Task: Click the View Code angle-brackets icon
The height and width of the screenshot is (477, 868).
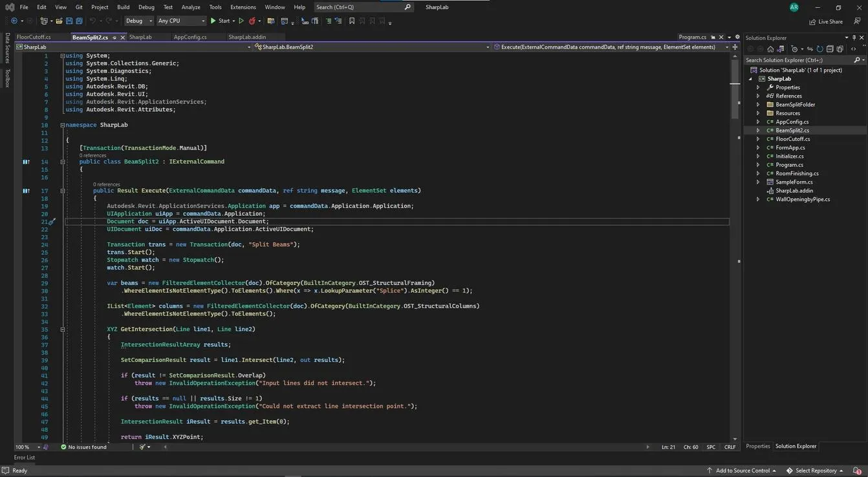Action: coord(853,49)
